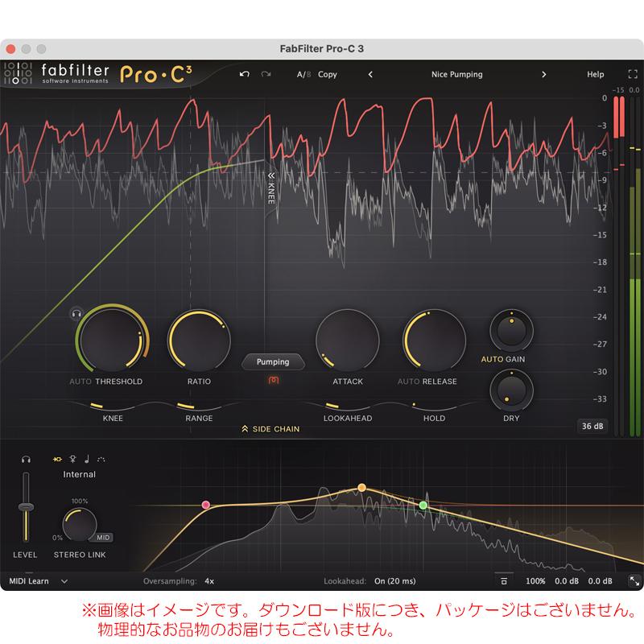Click the resize handle icon at bottom right
Image resolution: width=644 pixels, height=644 pixels.
(x=634, y=581)
